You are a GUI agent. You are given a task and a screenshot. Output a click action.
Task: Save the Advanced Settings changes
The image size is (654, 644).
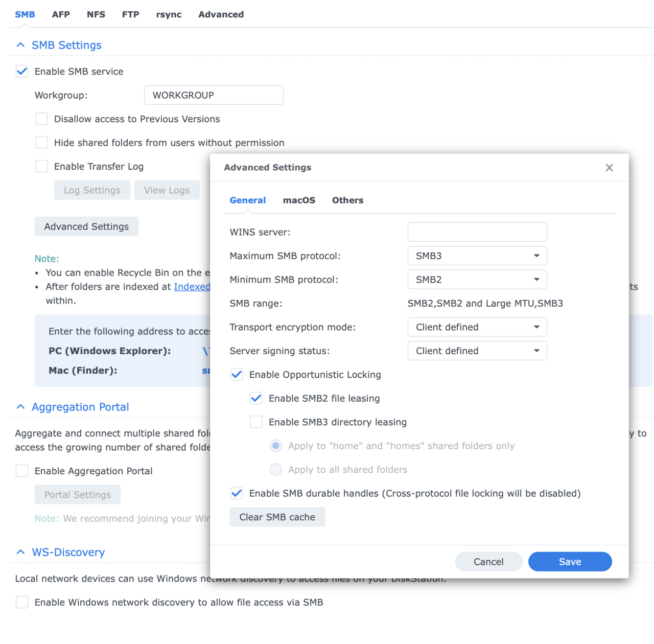pos(570,561)
